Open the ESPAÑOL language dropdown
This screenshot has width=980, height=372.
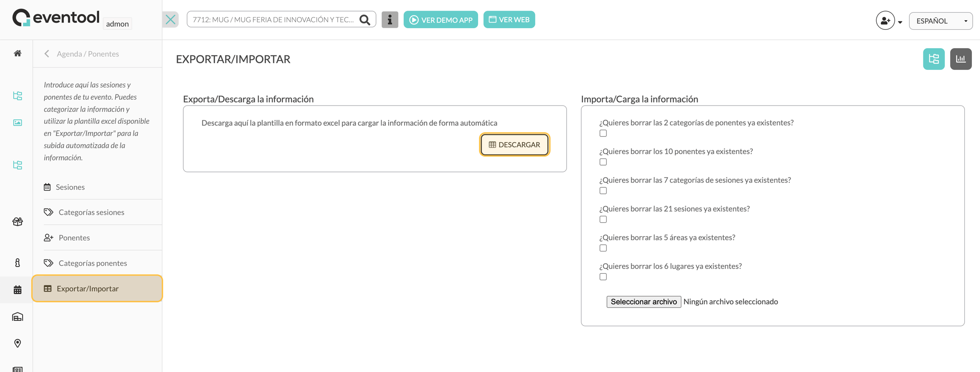[x=940, y=21]
